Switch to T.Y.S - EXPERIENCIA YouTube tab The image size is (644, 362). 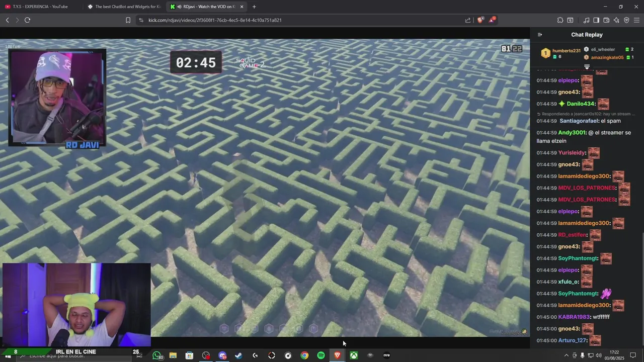tap(40, 7)
